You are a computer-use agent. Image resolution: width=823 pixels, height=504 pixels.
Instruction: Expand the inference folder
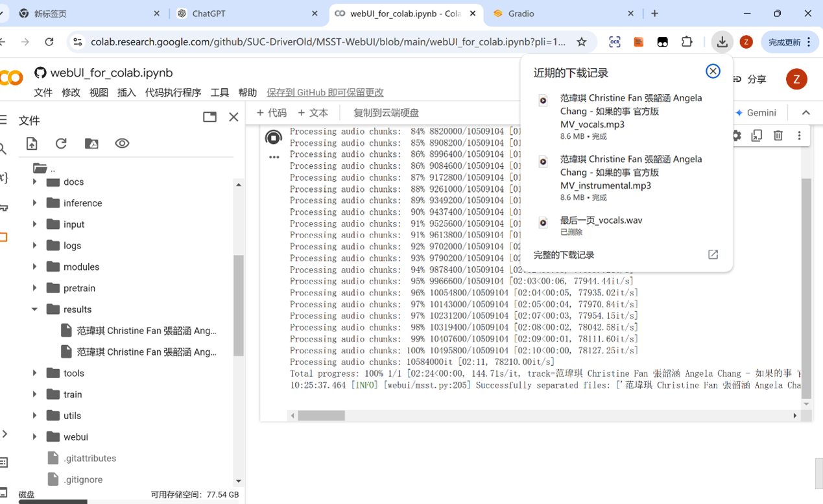[35, 203]
